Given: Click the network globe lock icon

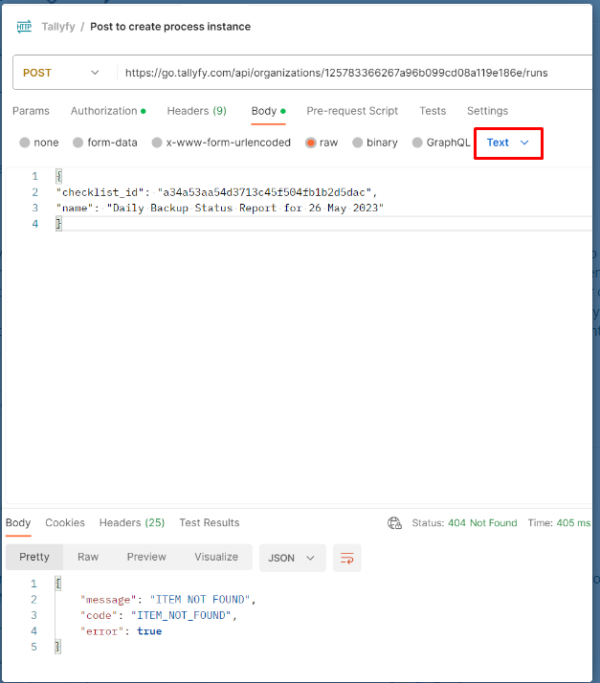Looking at the screenshot, I should coord(395,523).
